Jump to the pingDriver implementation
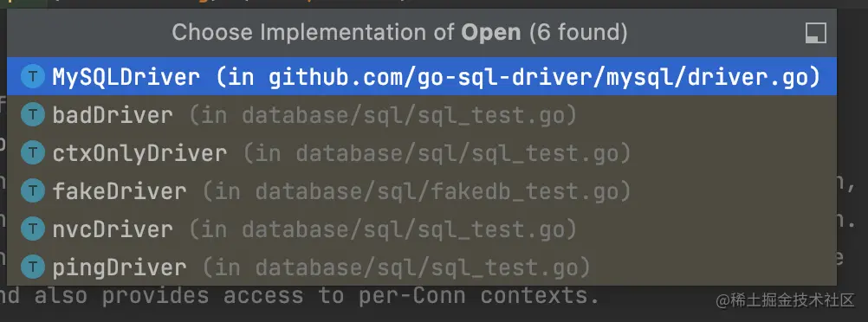 point(421,267)
